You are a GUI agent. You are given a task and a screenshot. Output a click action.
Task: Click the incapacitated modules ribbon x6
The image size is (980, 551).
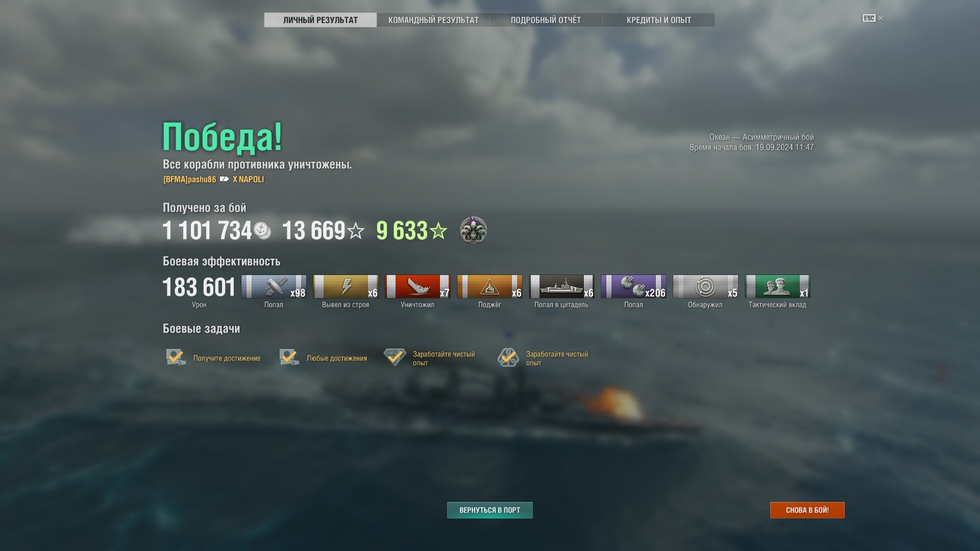(346, 286)
